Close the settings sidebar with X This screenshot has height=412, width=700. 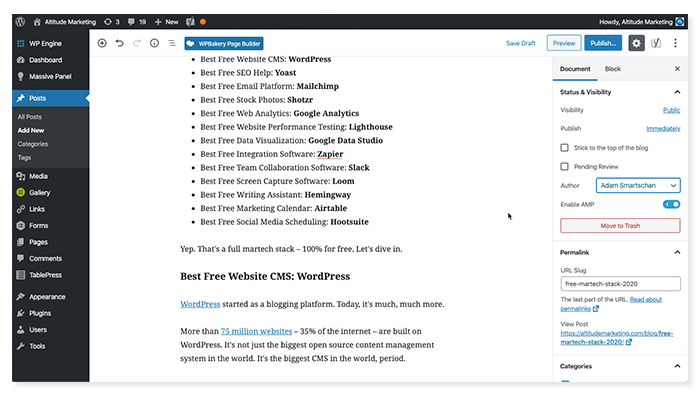[677, 69]
